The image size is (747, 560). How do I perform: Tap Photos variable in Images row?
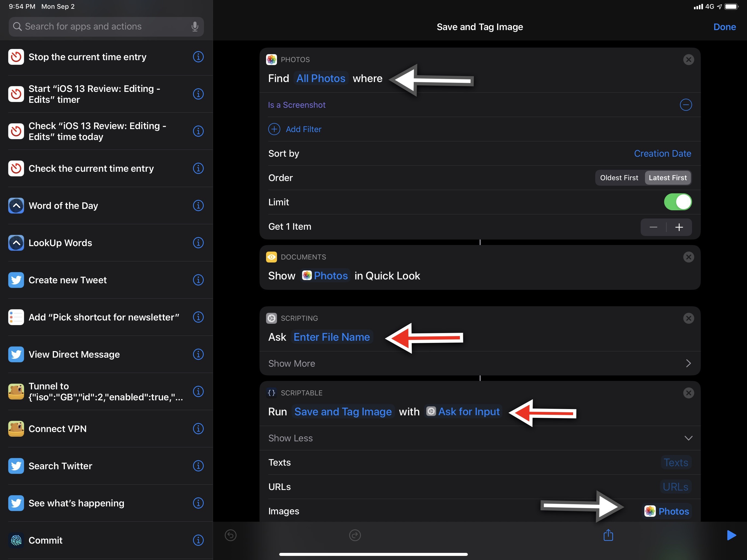point(667,511)
